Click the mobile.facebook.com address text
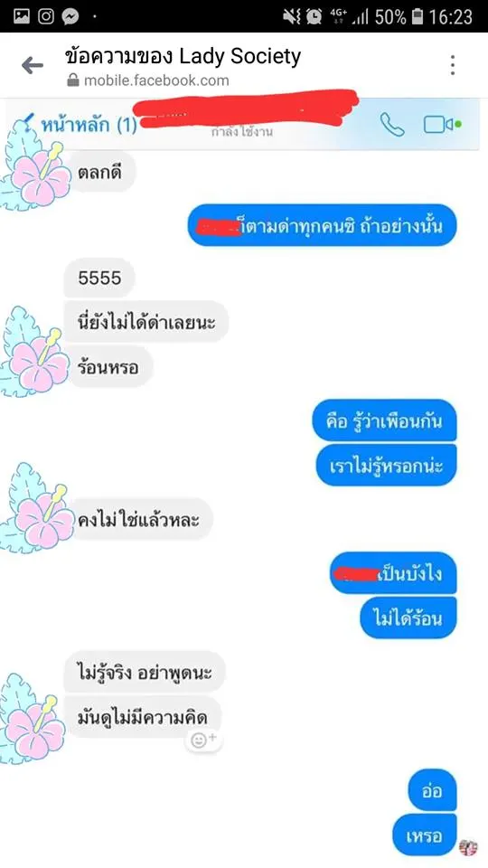 point(156,80)
